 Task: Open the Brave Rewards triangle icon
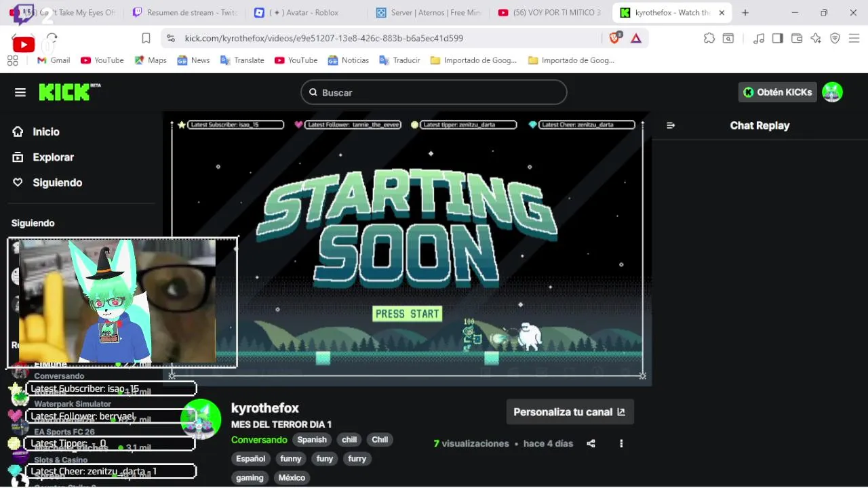tap(636, 39)
